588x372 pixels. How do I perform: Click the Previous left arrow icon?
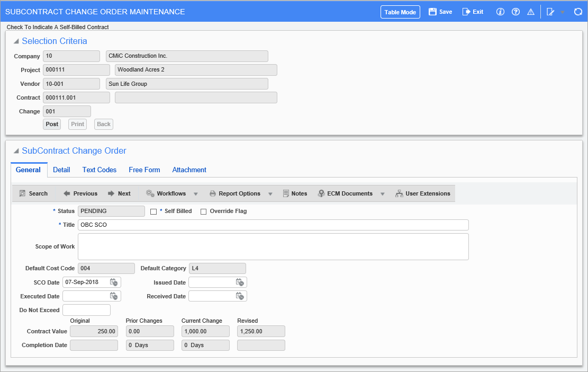point(67,193)
